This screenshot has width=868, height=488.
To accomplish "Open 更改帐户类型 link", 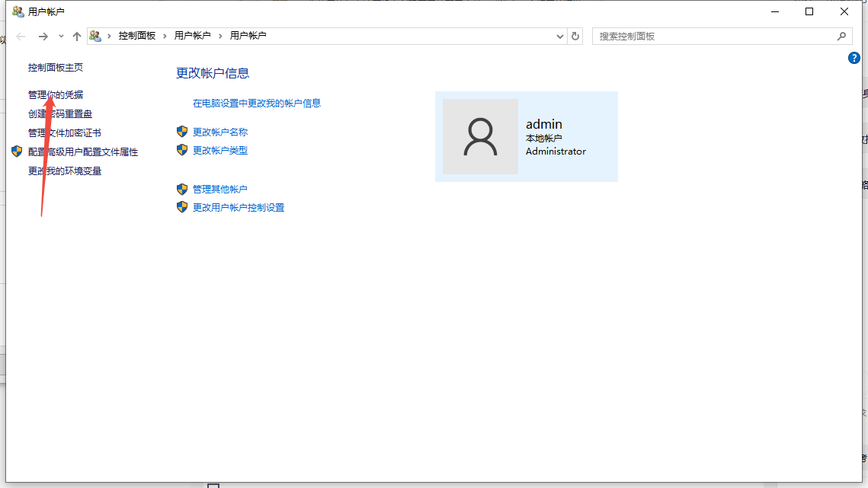I will pyautogui.click(x=219, y=151).
